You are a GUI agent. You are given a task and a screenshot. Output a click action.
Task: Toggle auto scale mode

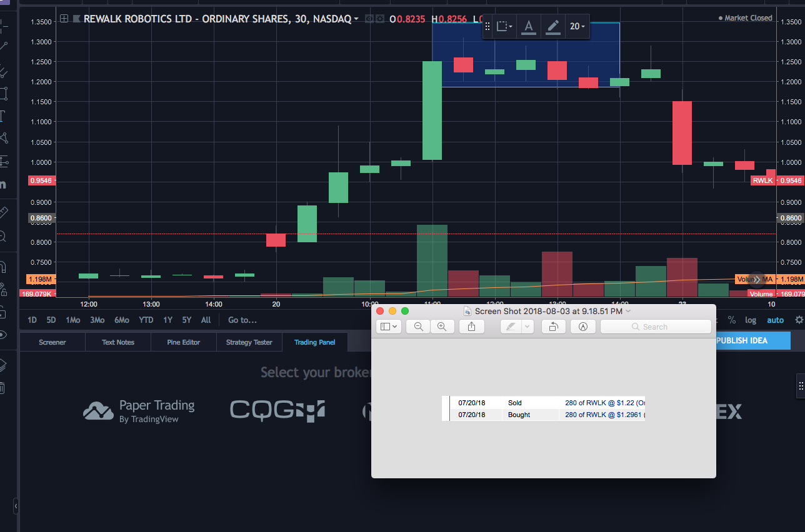[775, 320]
